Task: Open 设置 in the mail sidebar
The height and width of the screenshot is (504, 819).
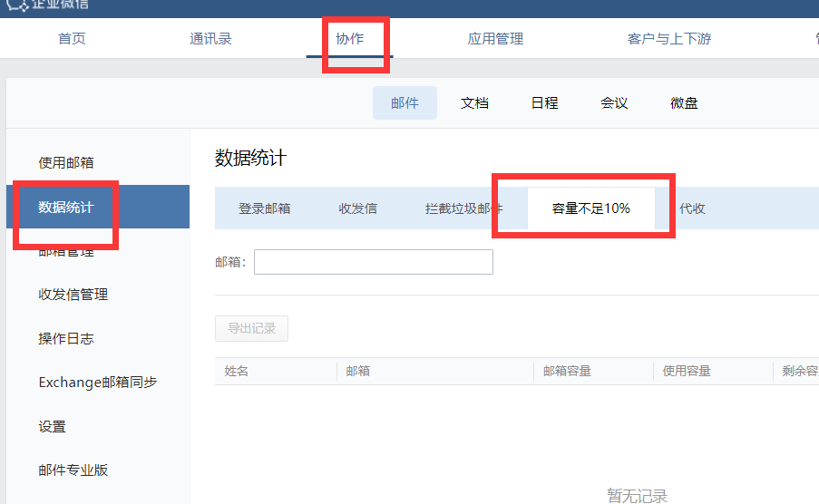Action: tap(52, 427)
